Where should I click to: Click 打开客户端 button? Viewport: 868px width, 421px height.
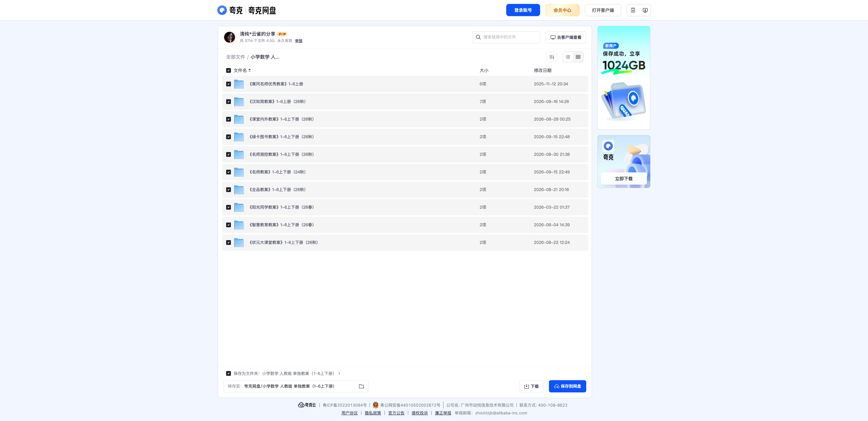click(603, 10)
